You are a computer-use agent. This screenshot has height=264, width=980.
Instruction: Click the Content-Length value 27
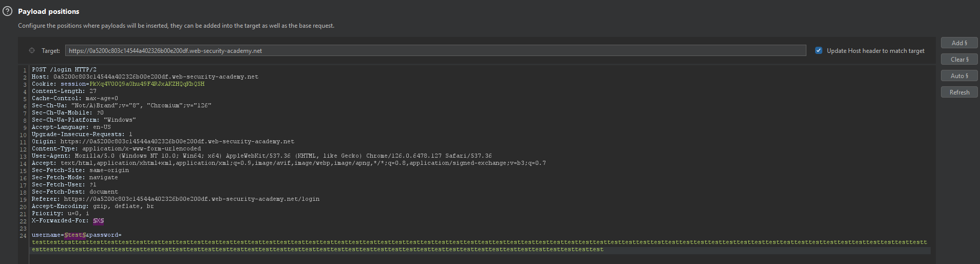coord(93,91)
